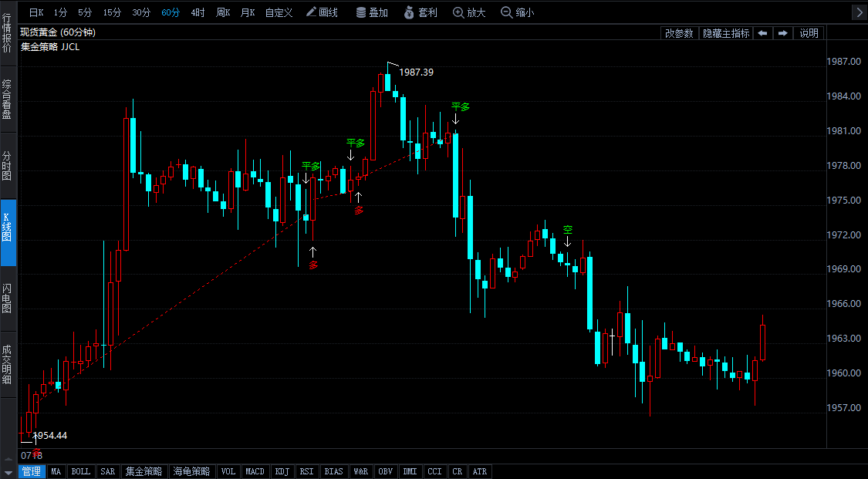Viewport: 868px width, 479px height.
Task: Switch to the 日K daily timeframe
Action: point(36,12)
